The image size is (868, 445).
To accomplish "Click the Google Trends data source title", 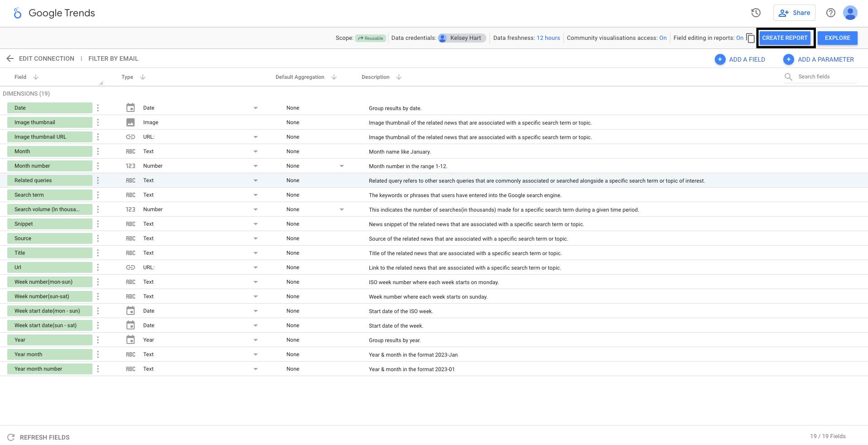I will (x=62, y=13).
